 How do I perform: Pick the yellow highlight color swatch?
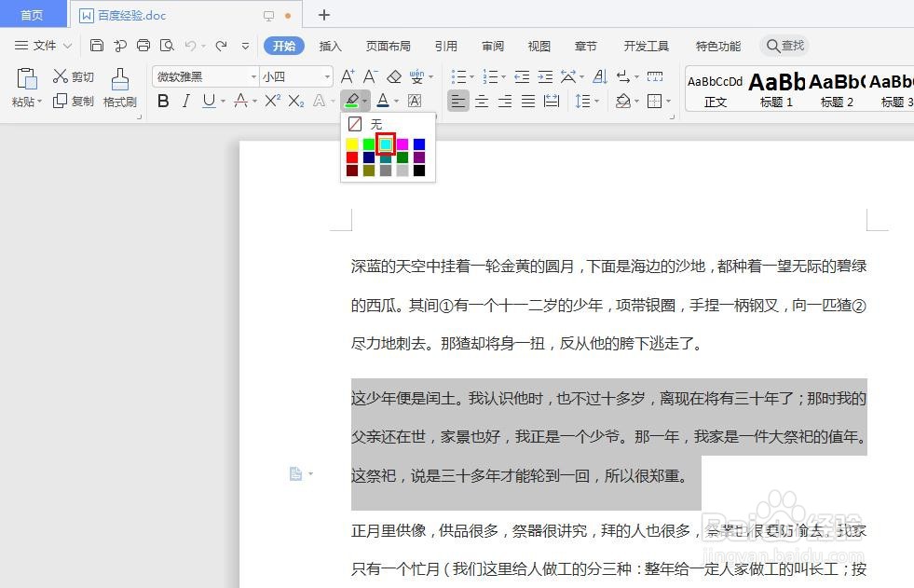click(x=350, y=144)
